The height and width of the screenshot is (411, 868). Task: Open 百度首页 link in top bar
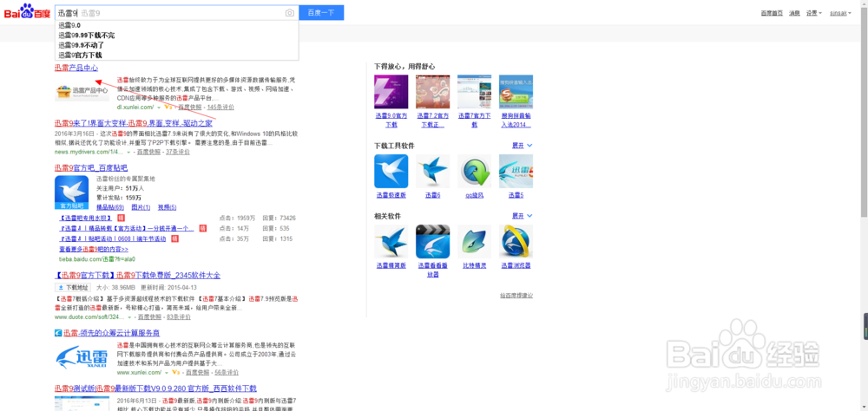[772, 13]
